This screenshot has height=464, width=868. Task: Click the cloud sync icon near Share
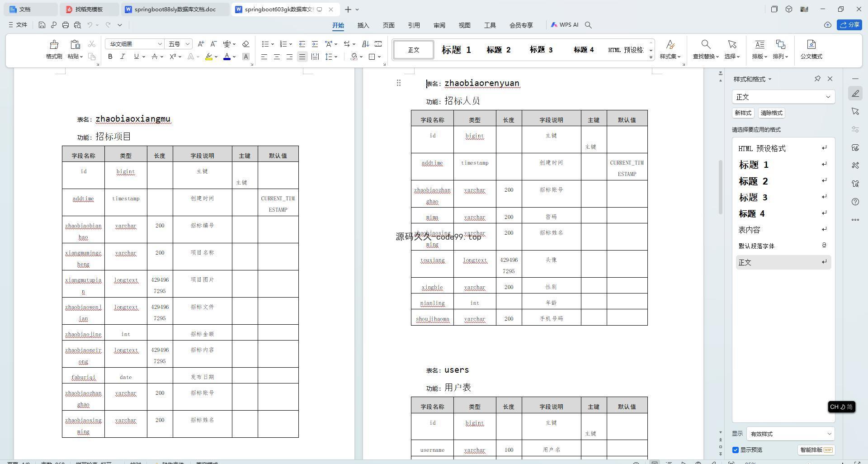click(x=828, y=25)
